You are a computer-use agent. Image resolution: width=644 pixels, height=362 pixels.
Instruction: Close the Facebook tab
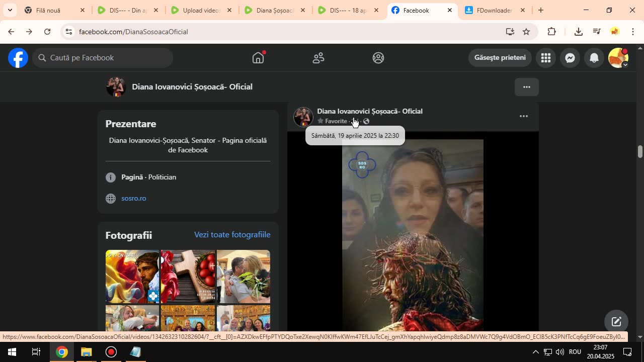click(x=450, y=10)
